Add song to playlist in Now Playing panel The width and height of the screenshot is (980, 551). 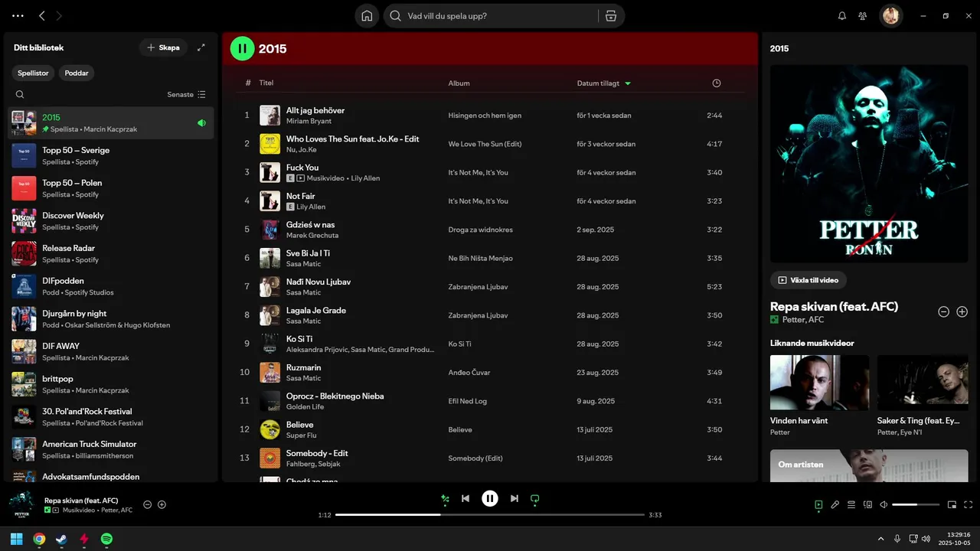click(962, 311)
